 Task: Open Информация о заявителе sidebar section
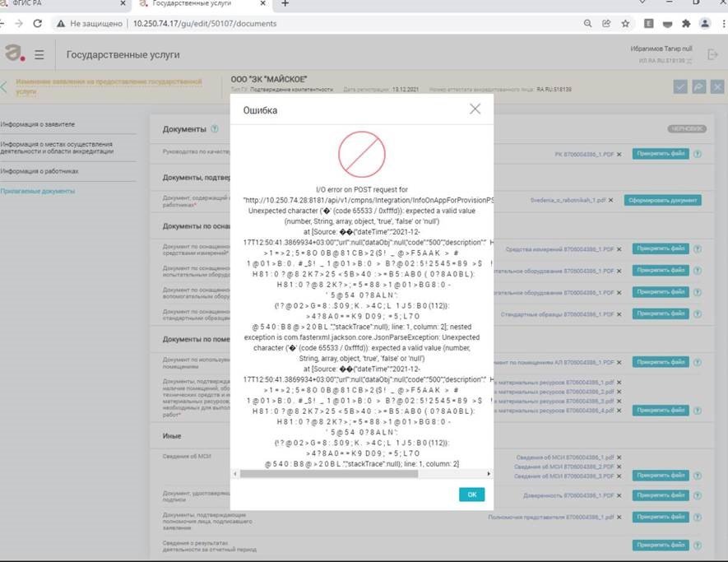coord(38,124)
